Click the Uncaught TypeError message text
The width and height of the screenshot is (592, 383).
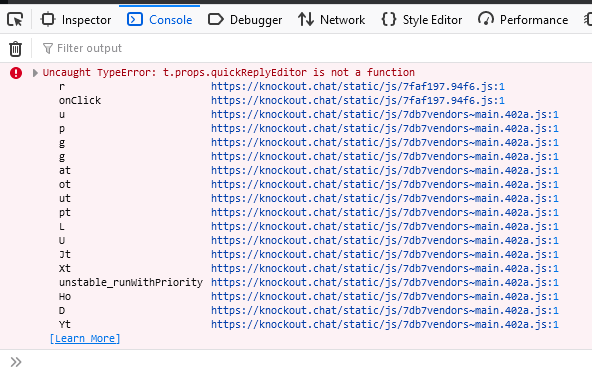click(228, 73)
